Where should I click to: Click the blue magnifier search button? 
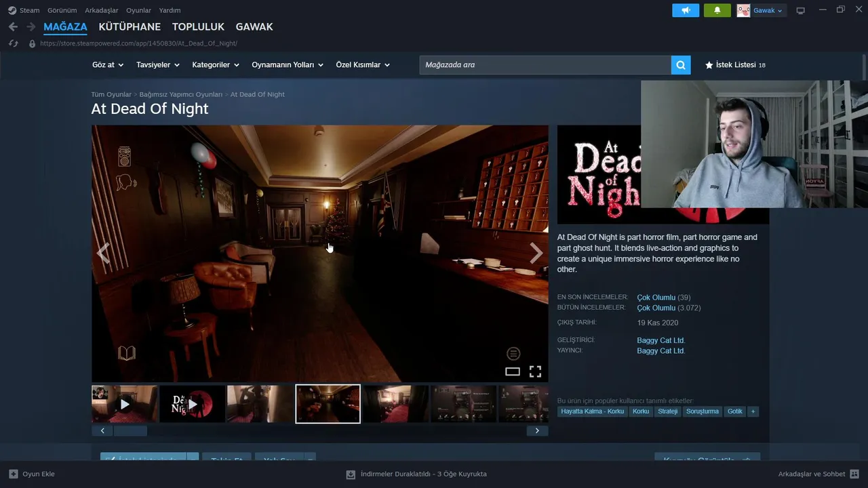(681, 65)
